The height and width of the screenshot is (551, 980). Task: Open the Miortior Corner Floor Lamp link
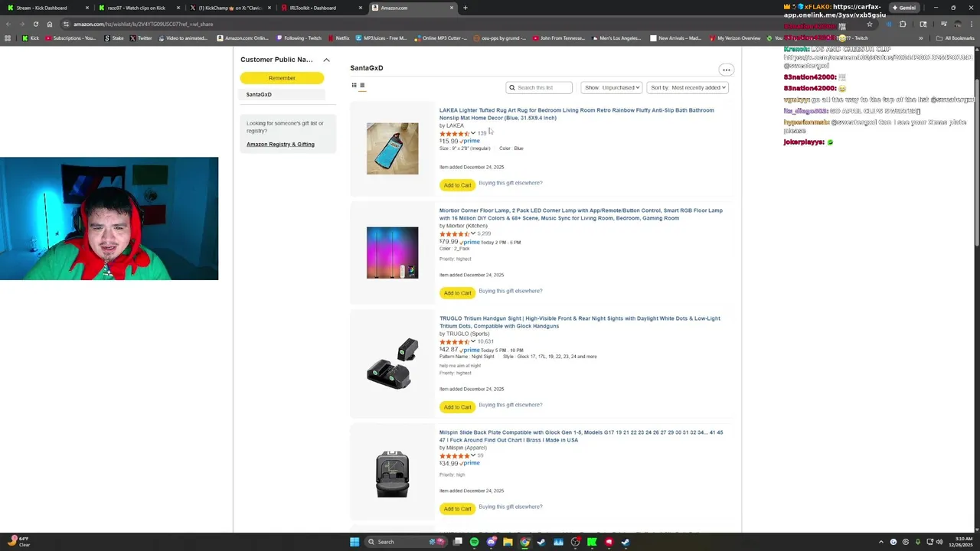click(580, 214)
